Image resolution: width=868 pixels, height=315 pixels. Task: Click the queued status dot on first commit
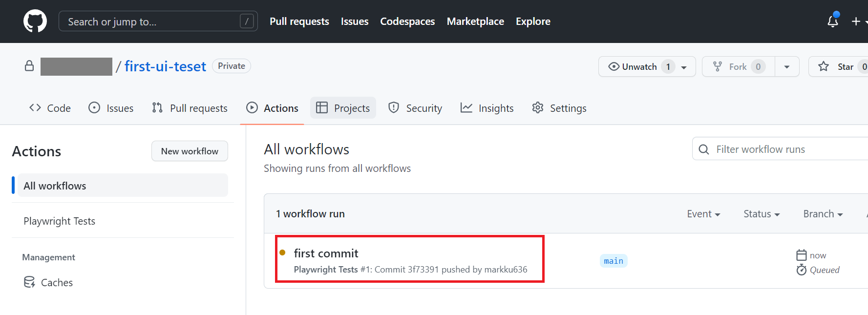coord(282,252)
